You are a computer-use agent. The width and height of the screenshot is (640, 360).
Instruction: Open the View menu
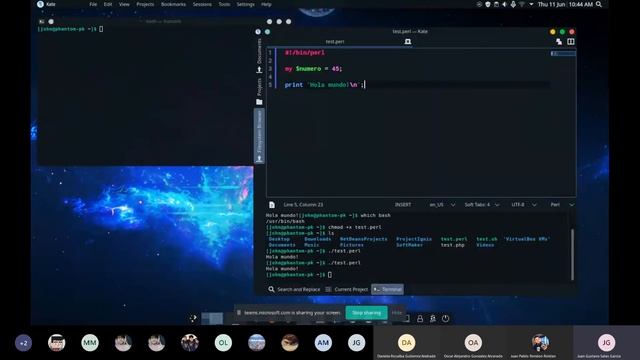point(124,4)
